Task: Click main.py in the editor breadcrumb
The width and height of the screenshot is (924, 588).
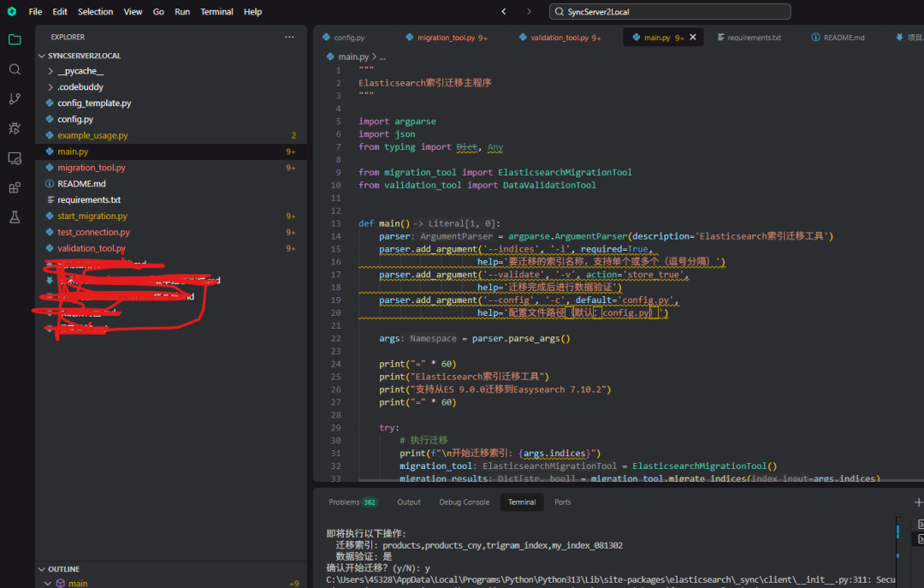Action: (x=353, y=56)
